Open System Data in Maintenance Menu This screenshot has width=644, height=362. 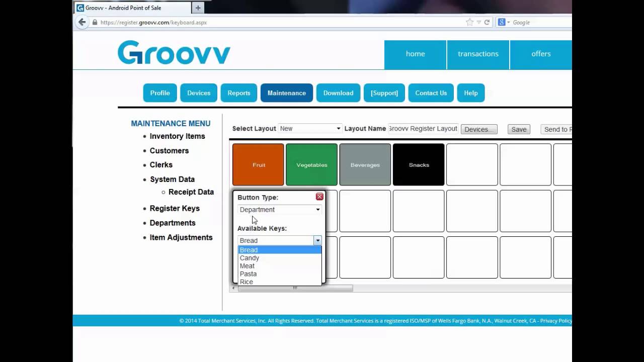[x=172, y=179]
